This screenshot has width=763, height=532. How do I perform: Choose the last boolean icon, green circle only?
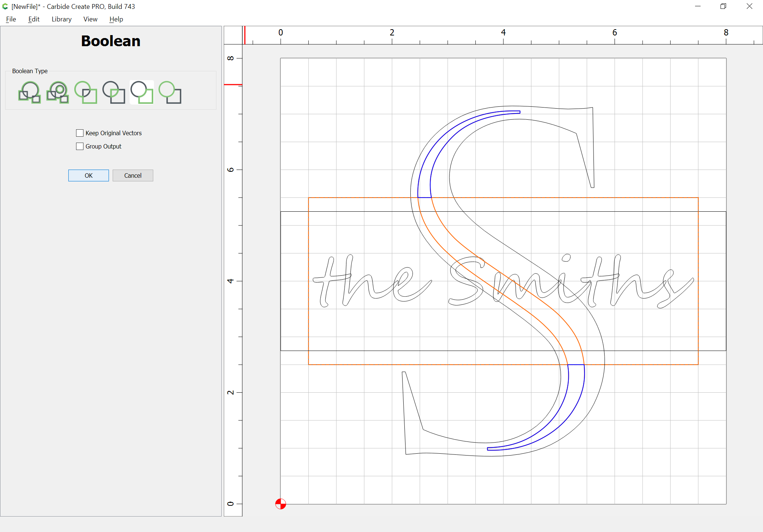170,92
